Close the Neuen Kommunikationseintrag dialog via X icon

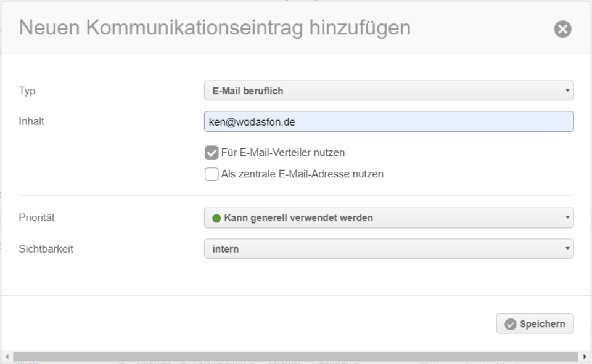[x=562, y=29]
